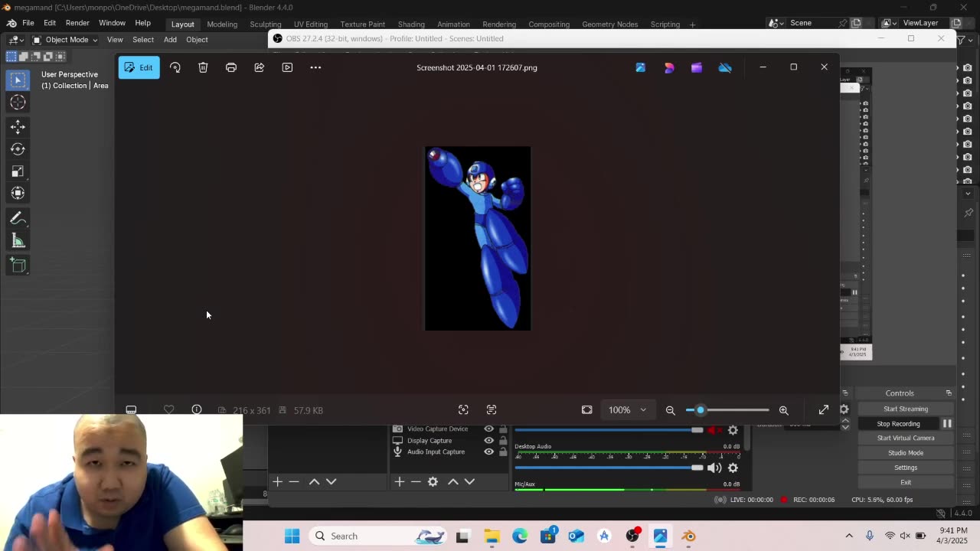Click the Edit button in Photos
Screen dimensions: 980x551
point(139,67)
